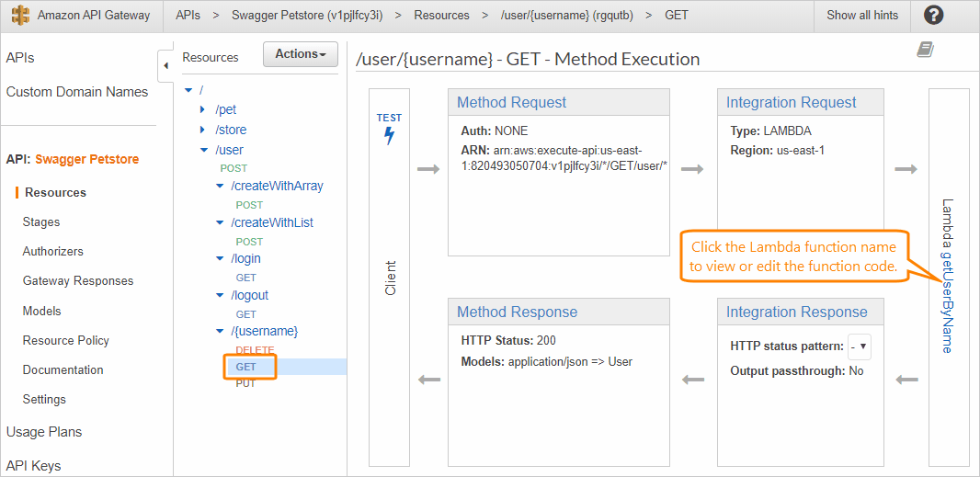Open the HTTP status pattern dropdown

(860, 347)
